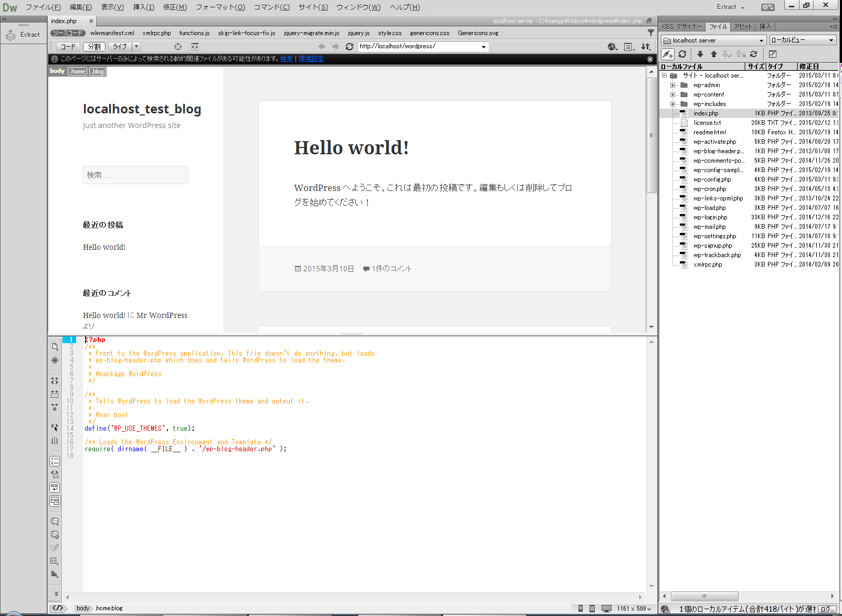Click the 検索 link in info bar

[286, 59]
